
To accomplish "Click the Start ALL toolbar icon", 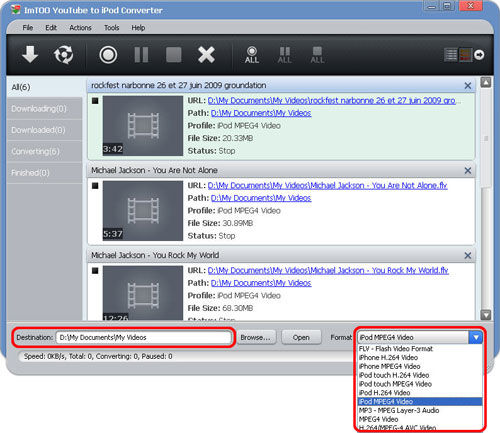I will click(x=252, y=55).
